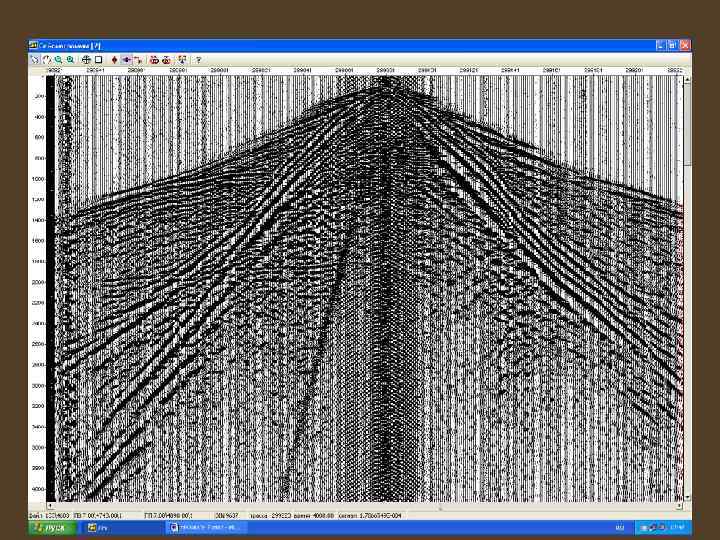The width and height of the screenshot is (720, 540).
Task: Toggle the highlighted horizontal arrows tool
Action: pyautogui.click(x=126, y=60)
